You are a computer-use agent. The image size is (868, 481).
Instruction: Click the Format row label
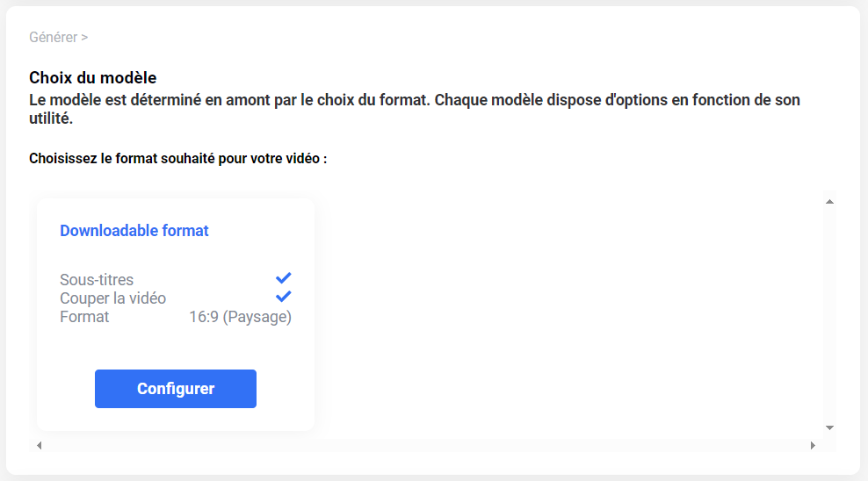point(84,317)
